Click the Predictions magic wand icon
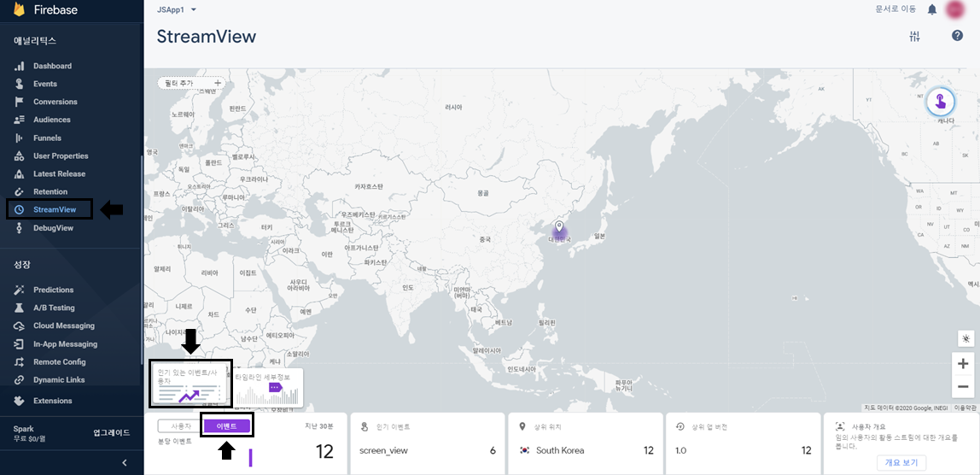 (20, 290)
